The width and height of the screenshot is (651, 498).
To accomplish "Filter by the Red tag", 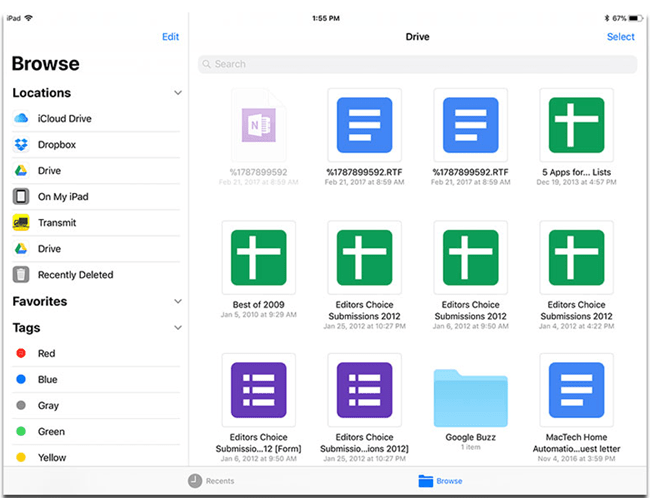I will pos(46,354).
